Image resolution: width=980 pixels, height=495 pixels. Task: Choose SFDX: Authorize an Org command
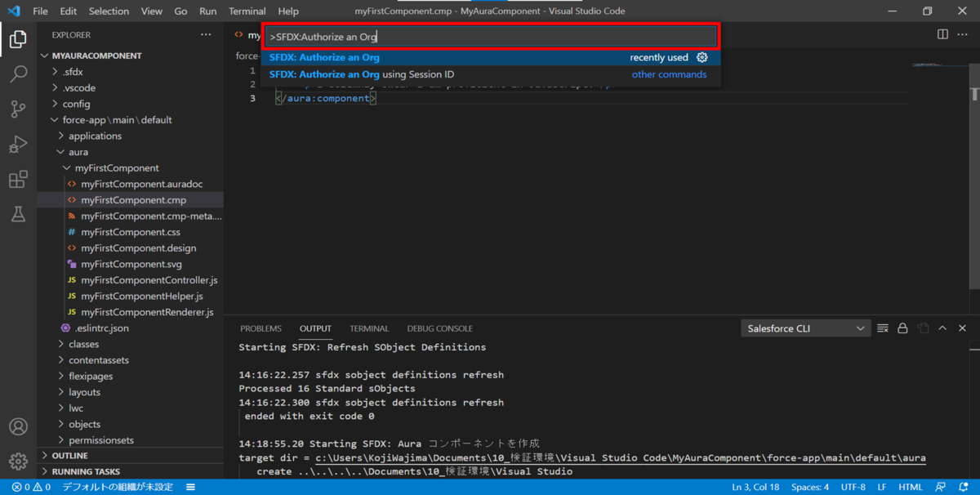click(x=491, y=58)
